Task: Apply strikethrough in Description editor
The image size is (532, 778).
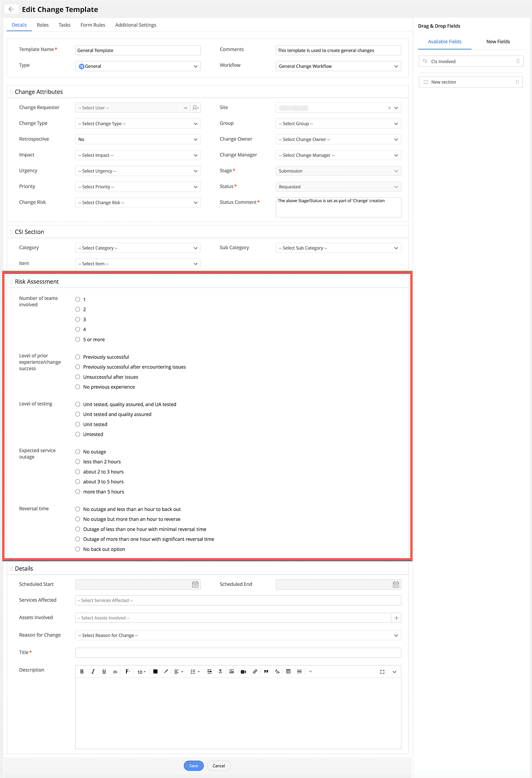Action: (x=115, y=671)
